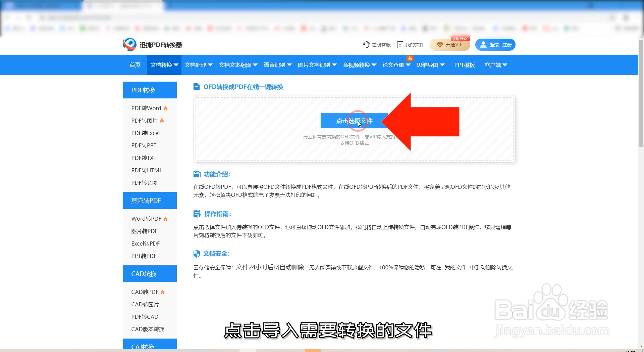The height and width of the screenshot is (352, 644).
Task: Click the 开通VIP crown icon
Action: tap(440, 45)
